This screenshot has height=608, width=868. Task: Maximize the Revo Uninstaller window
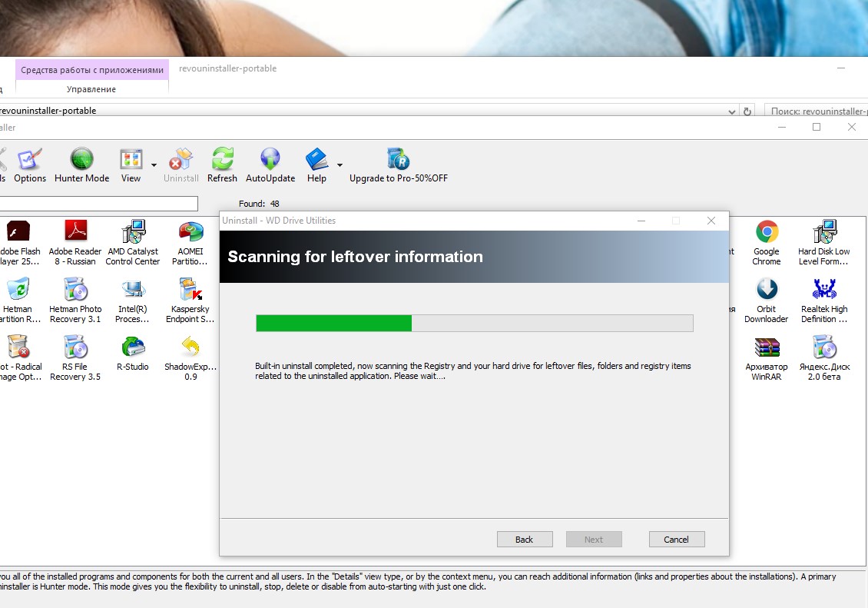point(817,127)
